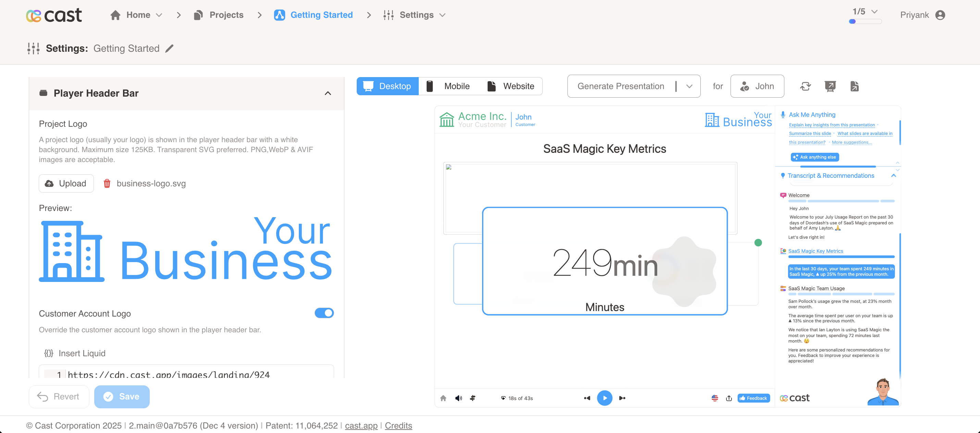
Task: Click the player home icon
Action: 443,398
